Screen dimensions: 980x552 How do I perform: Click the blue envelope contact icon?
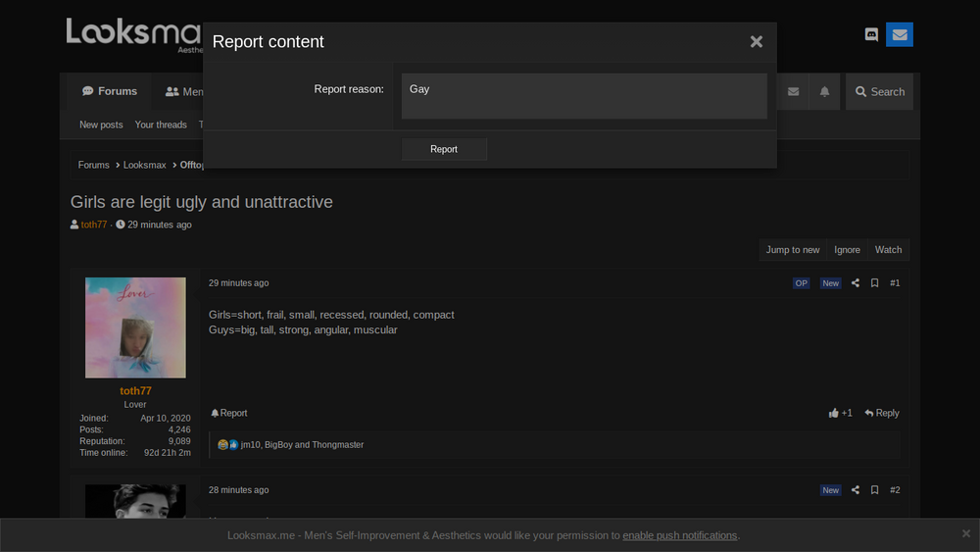click(900, 34)
